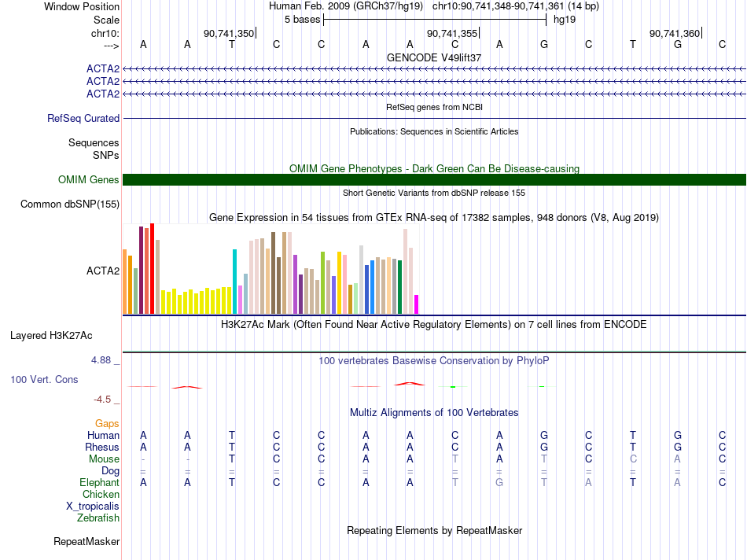Click the 90,741,355 position marker in ruler
Screen dimensions: 747x560
pyautogui.click(x=453, y=33)
